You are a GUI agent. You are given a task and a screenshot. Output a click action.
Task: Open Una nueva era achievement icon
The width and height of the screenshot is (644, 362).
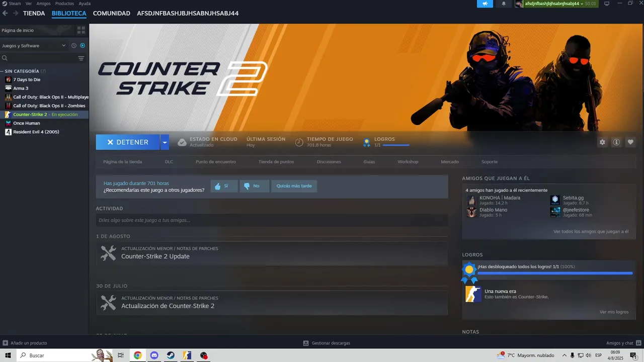tap(473, 294)
